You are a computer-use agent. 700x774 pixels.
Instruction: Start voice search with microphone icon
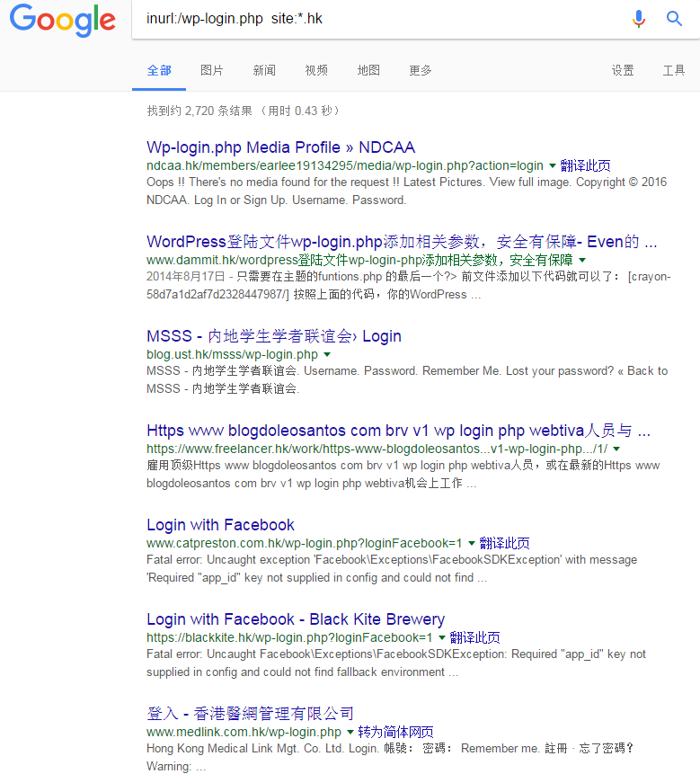pos(639,19)
